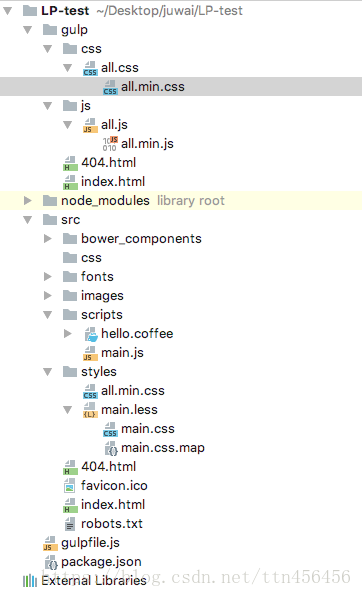Select the 'all.min.css' row under gulp/css
Viewport: 362px width, 597px height.
point(181,87)
